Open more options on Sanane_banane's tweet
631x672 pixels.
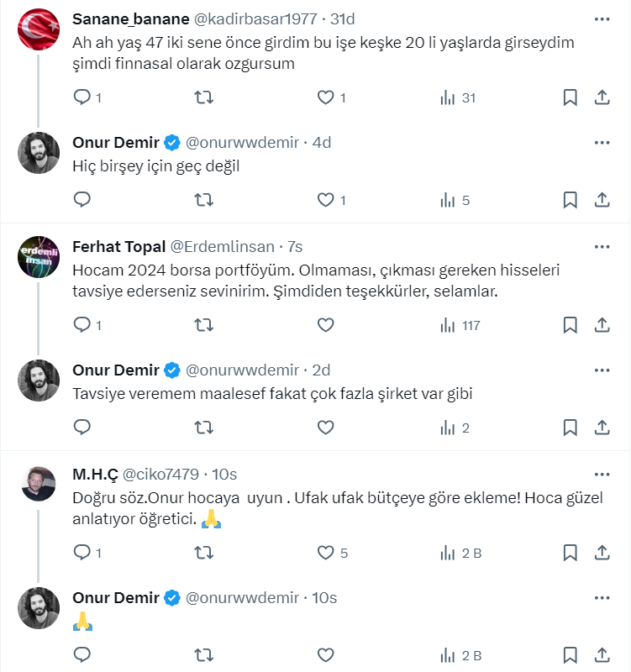602,18
